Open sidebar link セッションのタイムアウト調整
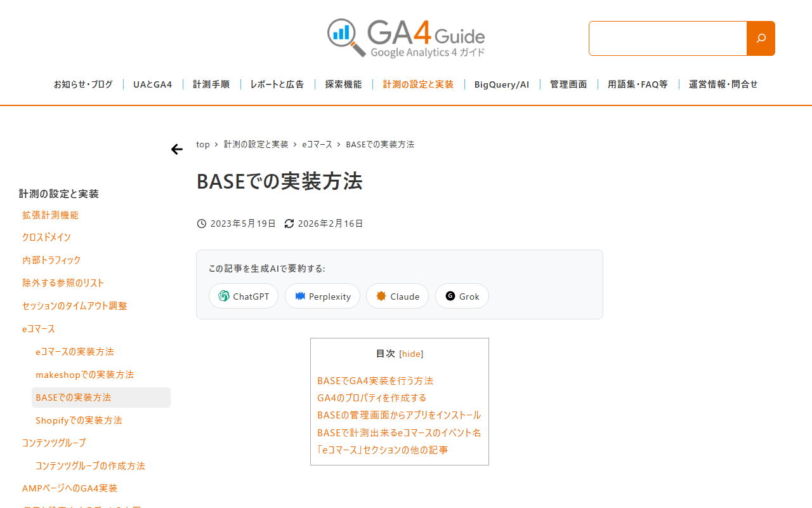Image resolution: width=812 pixels, height=508 pixels. tap(74, 306)
